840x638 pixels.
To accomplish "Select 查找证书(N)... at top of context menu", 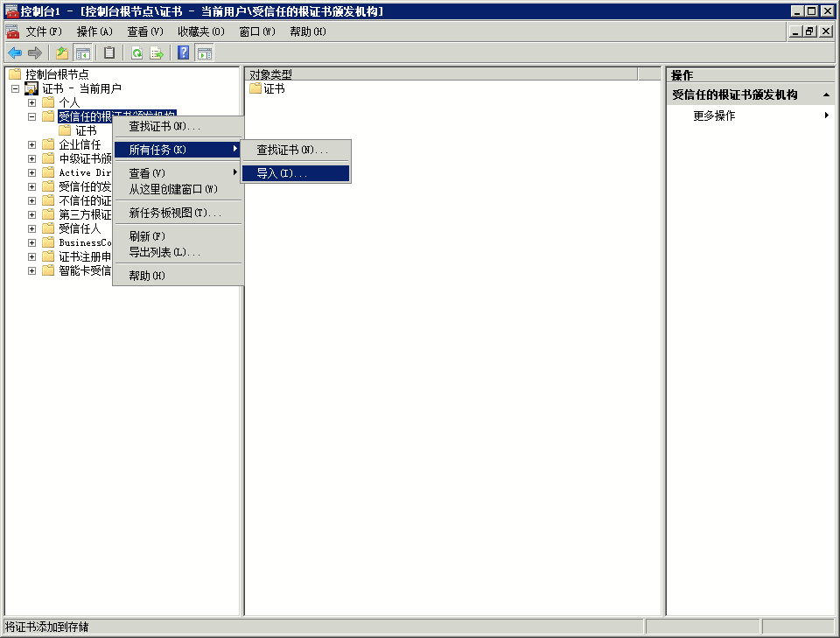I will click(x=178, y=126).
